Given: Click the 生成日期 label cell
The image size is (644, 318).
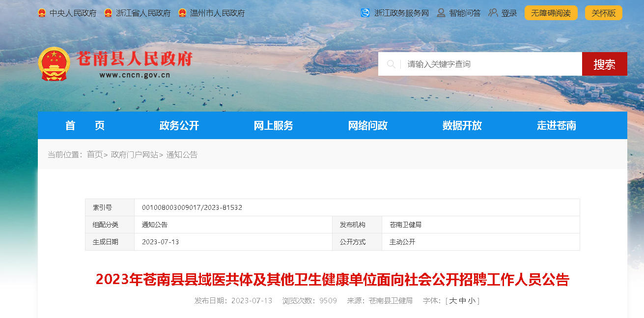Looking at the screenshot, I should point(110,242).
